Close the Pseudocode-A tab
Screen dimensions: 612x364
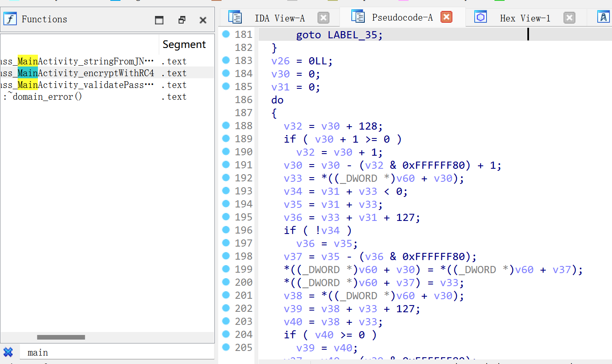446,17
